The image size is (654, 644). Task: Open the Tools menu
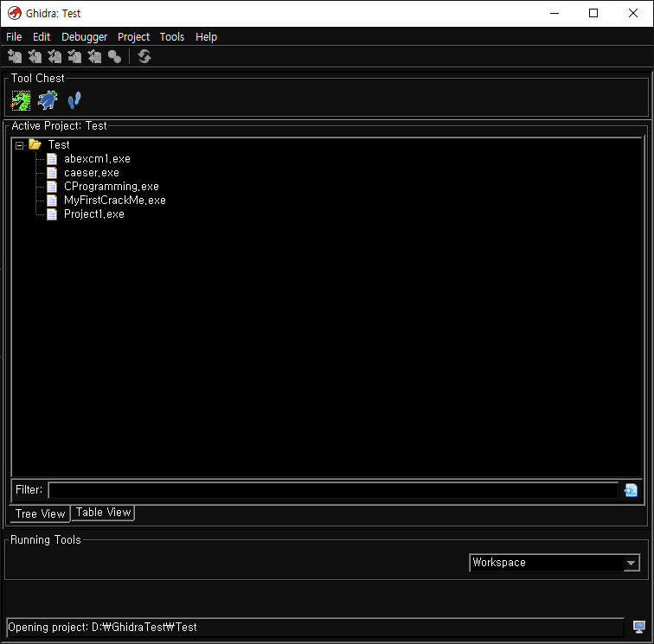172,36
